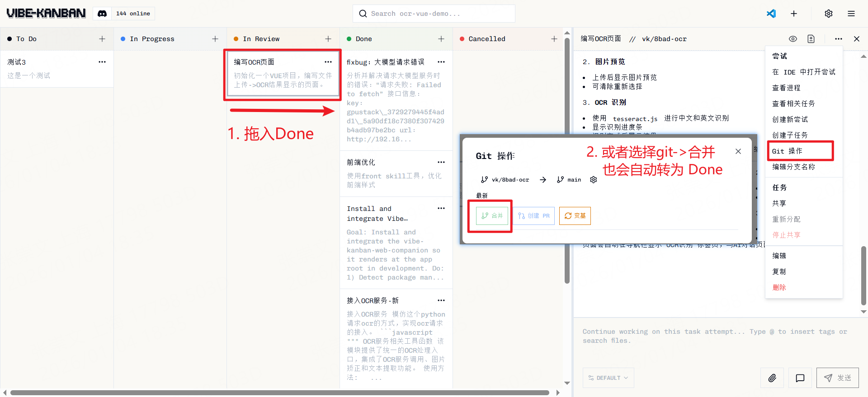Select 删除 menu item
Image resolution: width=868 pixels, height=397 pixels.
click(x=804, y=287)
